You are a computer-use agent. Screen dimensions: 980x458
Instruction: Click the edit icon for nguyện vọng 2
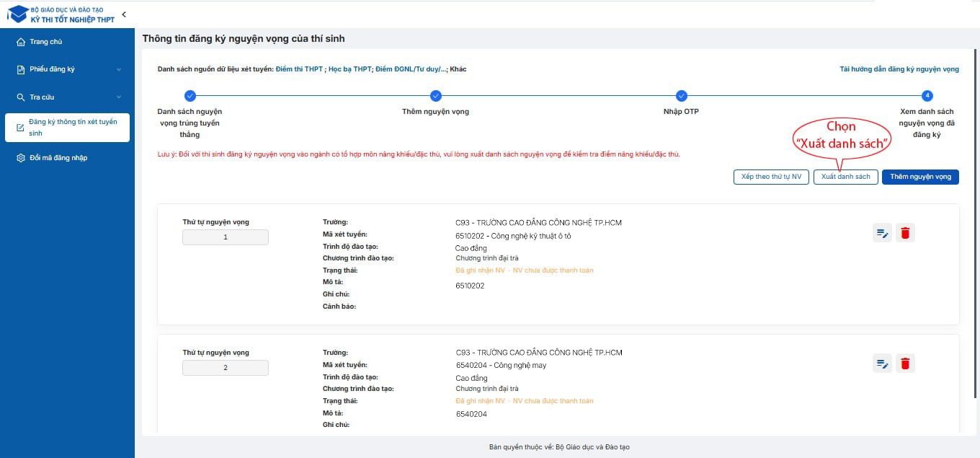(x=882, y=364)
